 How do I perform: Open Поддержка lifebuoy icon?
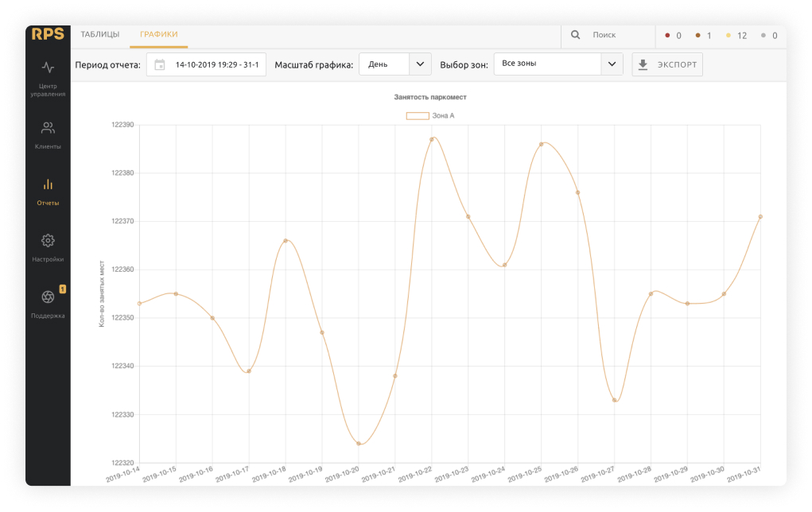[x=48, y=297]
